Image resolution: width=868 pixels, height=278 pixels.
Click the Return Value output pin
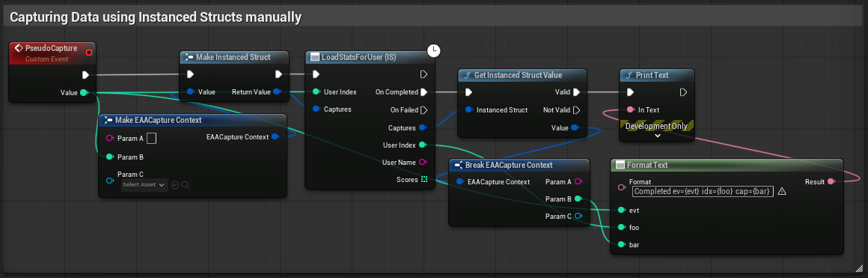pos(278,92)
